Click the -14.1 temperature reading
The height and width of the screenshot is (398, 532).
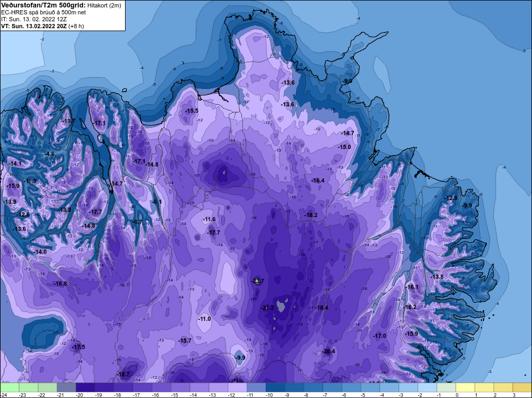click(x=15, y=163)
